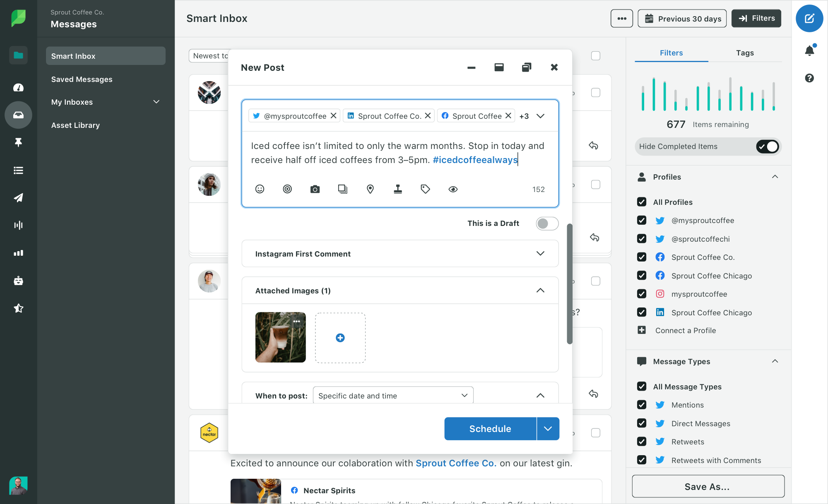Viewport: 828px width, 504px height.
Task: Open the Reports bar chart icon in sidebar
Action: pyautogui.click(x=18, y=253)
